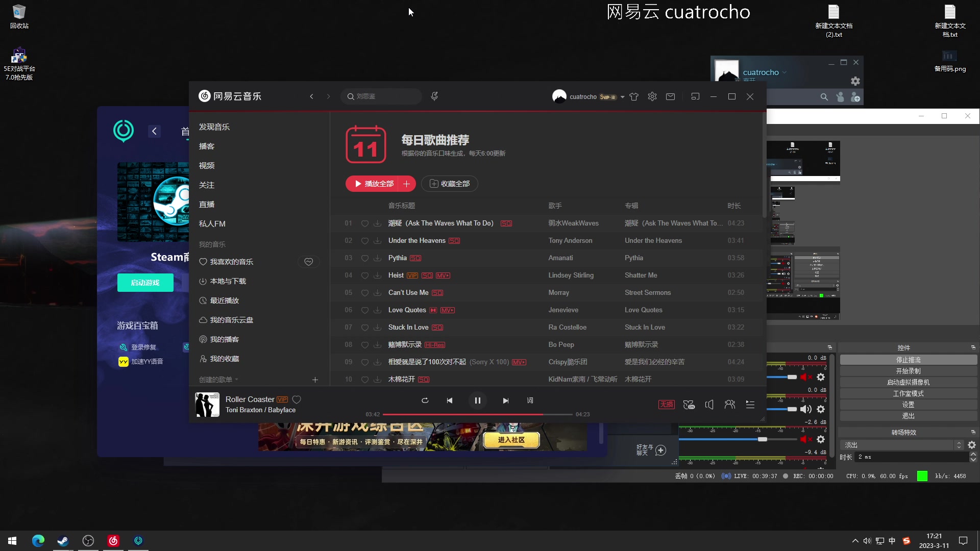Seek on the song progress bar
The height and width of the screenshot is (551, 980).
click(x=477, y=414)
